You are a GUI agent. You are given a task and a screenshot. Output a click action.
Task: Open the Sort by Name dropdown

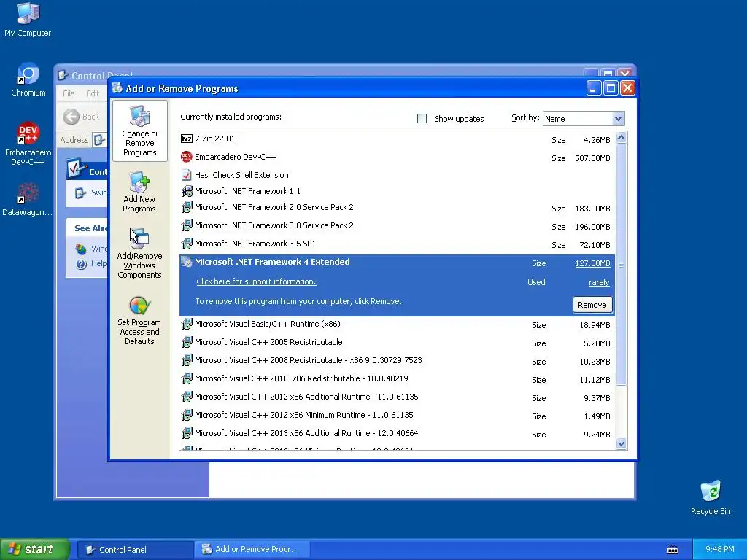pos(584,119)
